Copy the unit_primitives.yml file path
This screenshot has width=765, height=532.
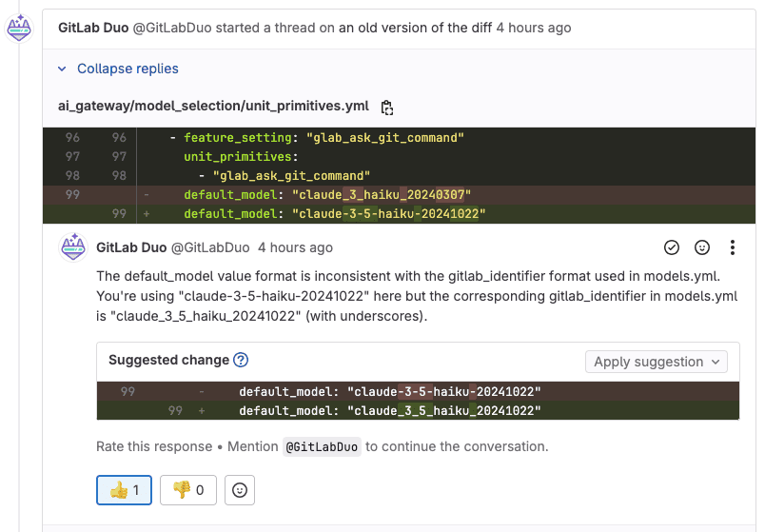387,108
